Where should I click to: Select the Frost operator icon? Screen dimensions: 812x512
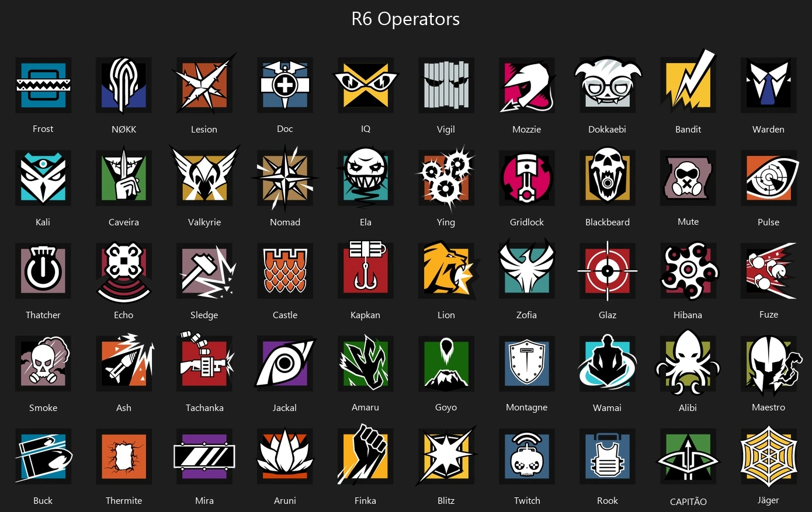pos(43,85)
